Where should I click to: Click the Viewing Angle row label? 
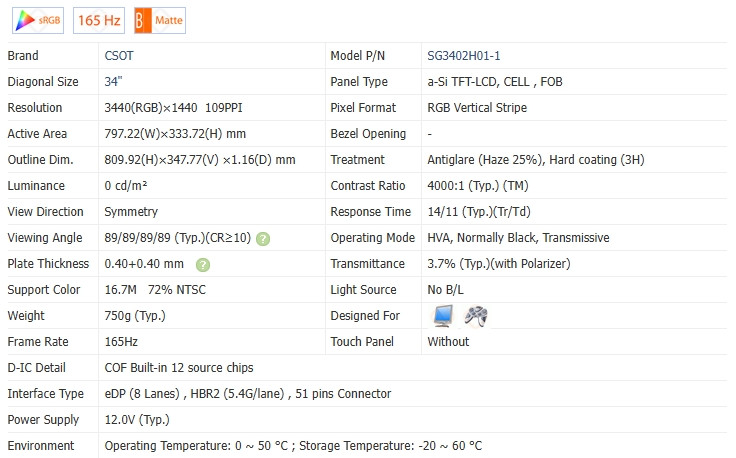point(45,238)
